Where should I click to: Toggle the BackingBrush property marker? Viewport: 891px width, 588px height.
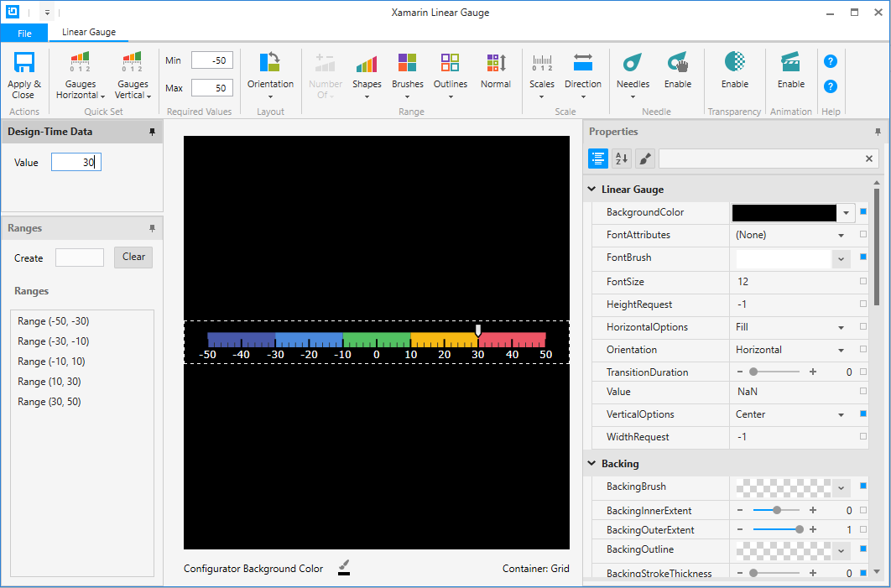point(863,486)
